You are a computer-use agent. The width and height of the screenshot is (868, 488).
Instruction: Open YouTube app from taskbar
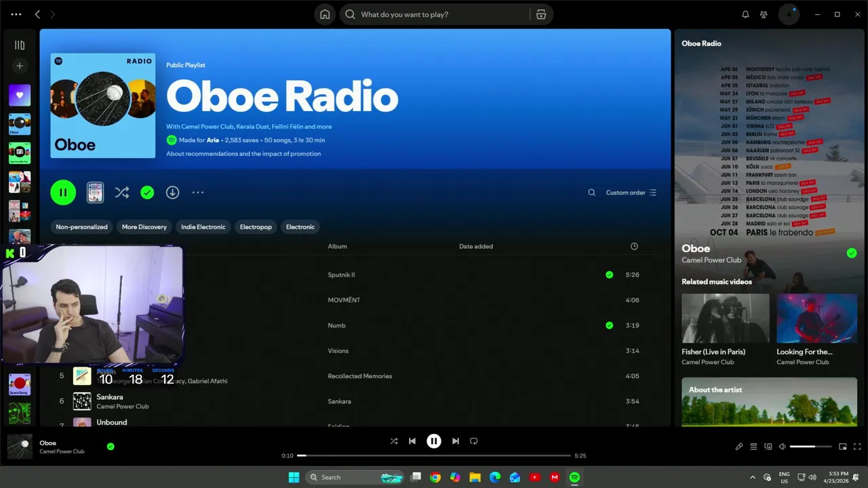(534, 477)
